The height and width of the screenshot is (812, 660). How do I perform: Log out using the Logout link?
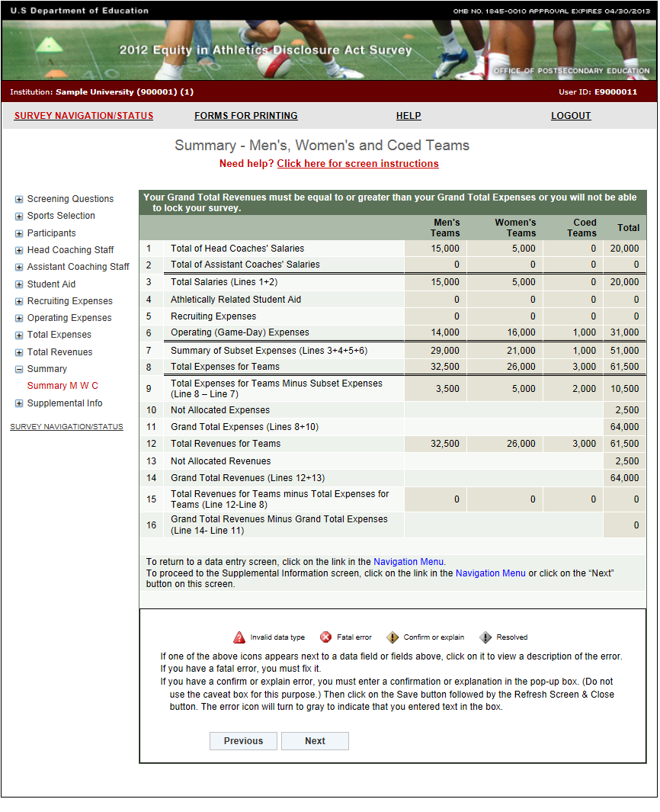click(x=571, y=116)
